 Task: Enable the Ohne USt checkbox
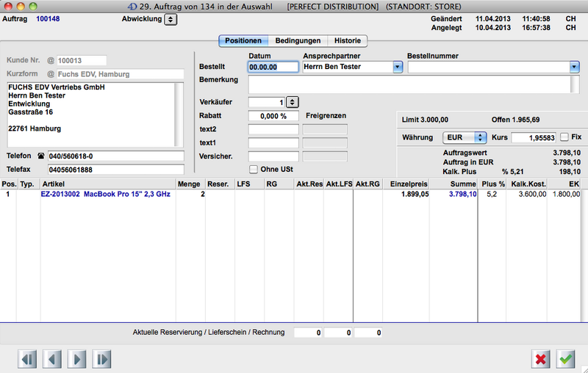click(254, 170)
